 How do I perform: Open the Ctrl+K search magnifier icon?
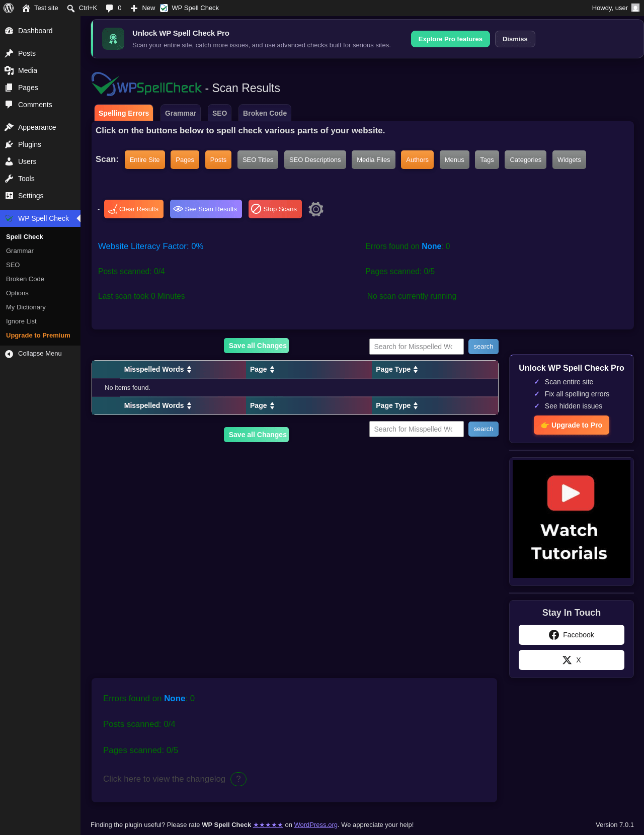[71, 8]
